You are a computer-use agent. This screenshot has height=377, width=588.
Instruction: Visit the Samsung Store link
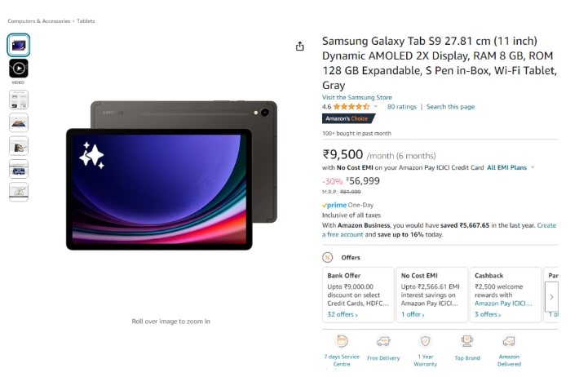tap(357, 97)
